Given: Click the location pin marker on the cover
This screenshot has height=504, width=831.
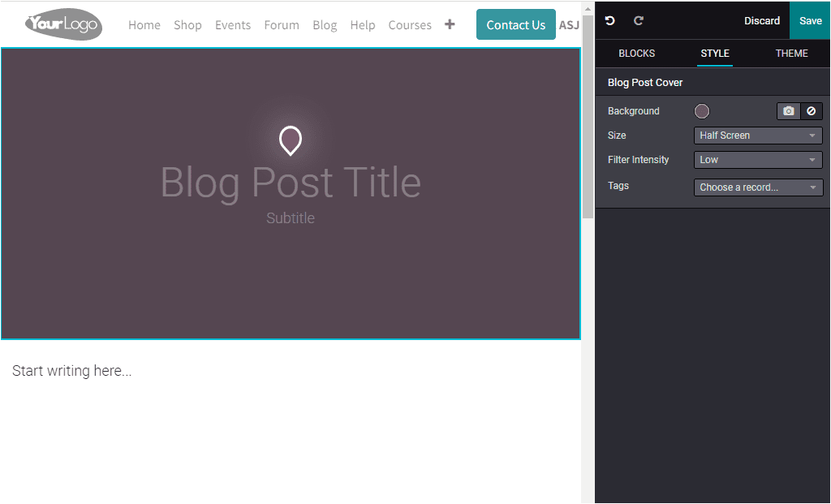Looking at the screenshot, I should coord(290,140).
